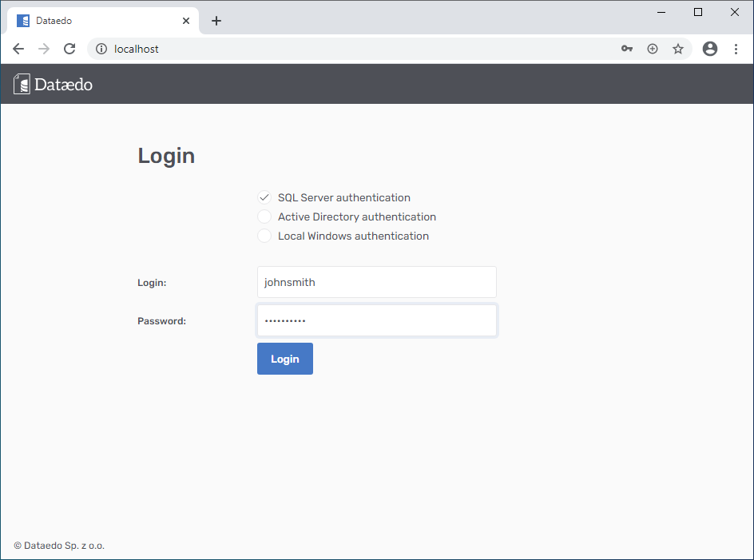The image size is (754, 560).
Task: Open the Chrome profile avatar
Action: 710,49
